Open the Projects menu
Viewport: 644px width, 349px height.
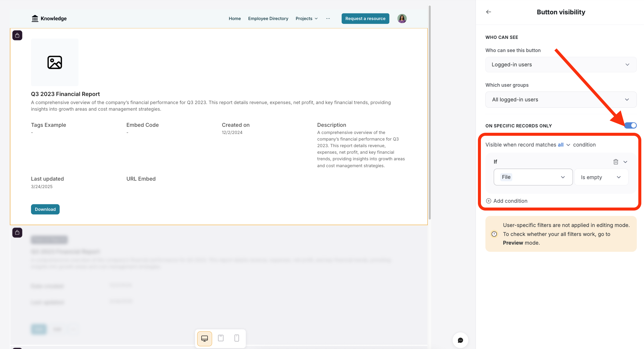306,19
